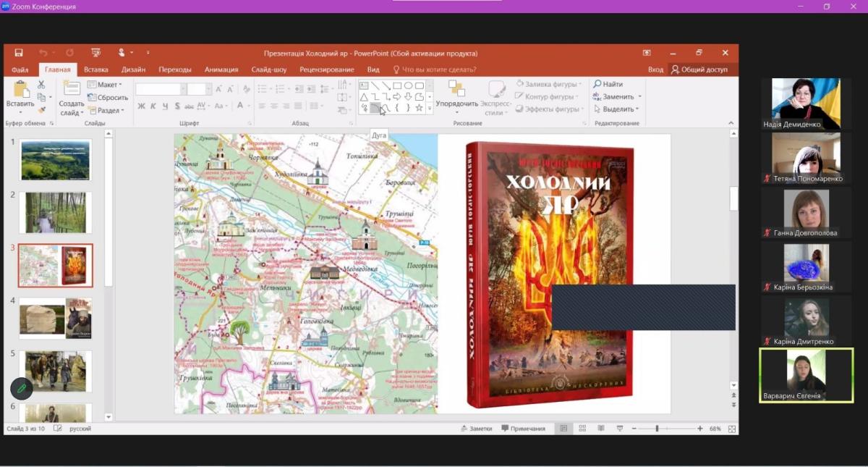Toggle the Notes (Заметки) pane
This screenshot has height=467, width=868.
pos(476,429)
